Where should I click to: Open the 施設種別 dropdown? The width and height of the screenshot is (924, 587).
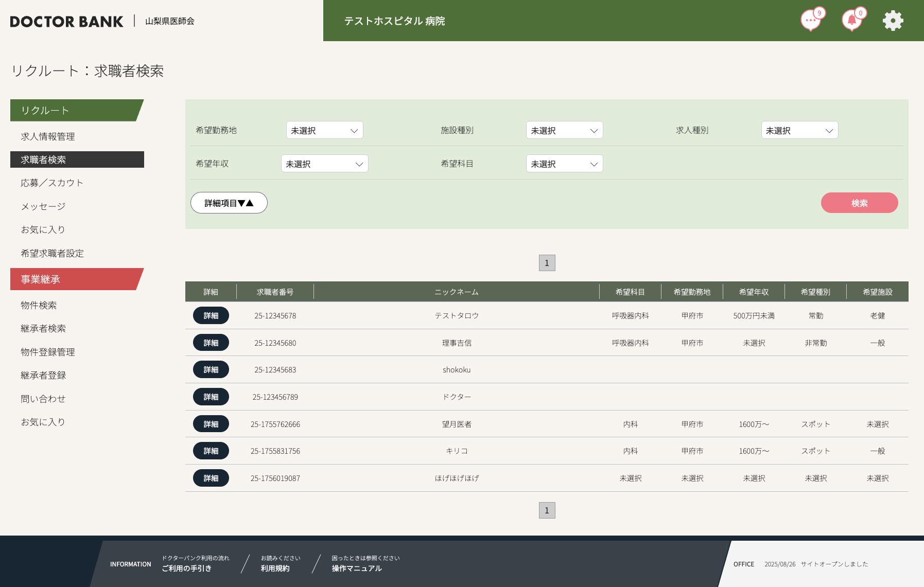click(564, 130)
